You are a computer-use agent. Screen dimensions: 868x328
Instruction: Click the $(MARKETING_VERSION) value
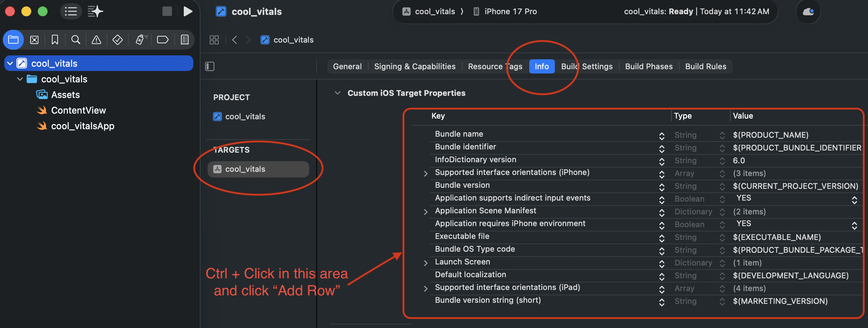[x=780, y=301]
